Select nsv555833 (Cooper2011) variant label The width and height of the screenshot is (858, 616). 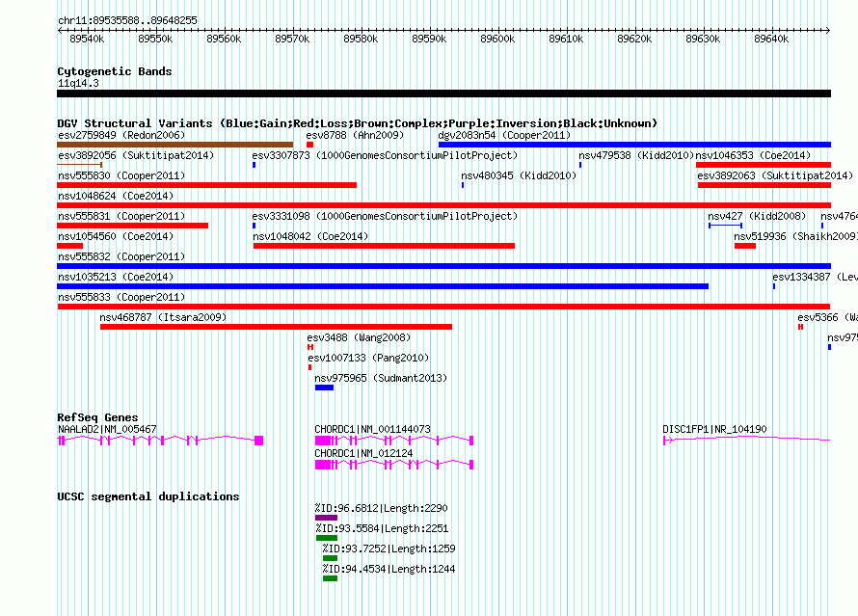pos(121,297)
